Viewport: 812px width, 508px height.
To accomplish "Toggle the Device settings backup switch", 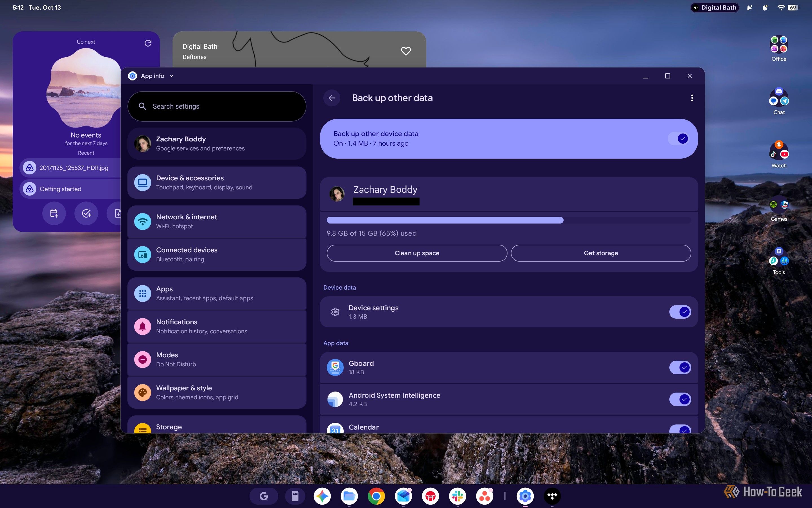I will pos(680,312).
